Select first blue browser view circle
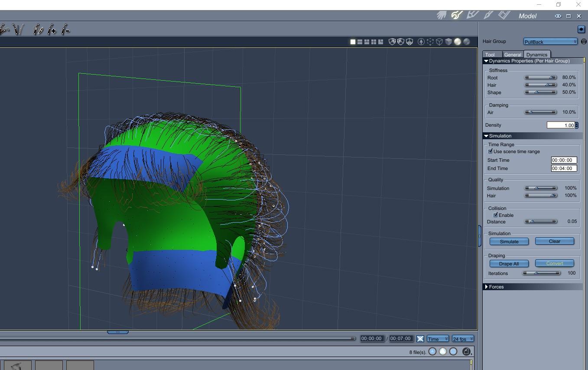Image resolution: width=588 pixels, height=370 pixels. click(x=432, y=352)
